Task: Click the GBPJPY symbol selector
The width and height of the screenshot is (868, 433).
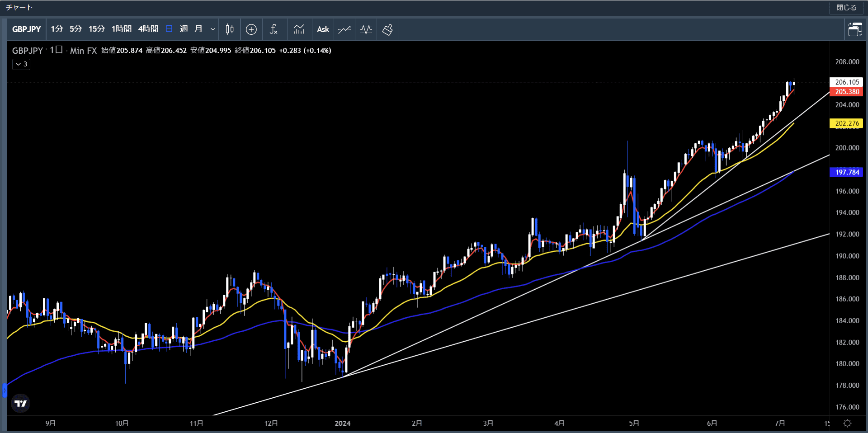Action: (27, 29)
